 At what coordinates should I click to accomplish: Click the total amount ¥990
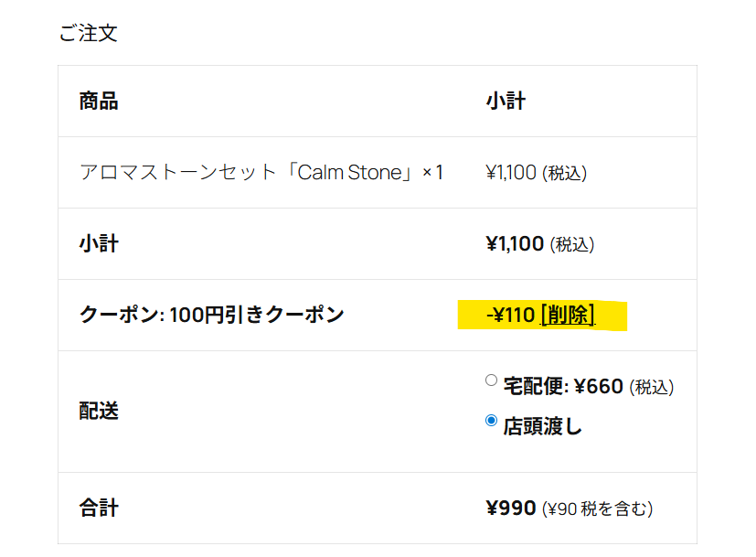coord(511,509)
